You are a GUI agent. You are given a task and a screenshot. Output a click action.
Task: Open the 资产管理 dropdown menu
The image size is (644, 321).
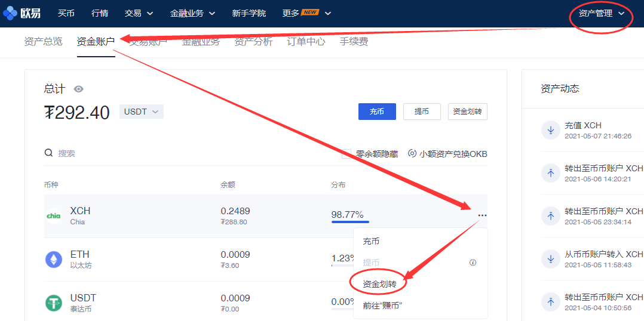tap(601, 13)
